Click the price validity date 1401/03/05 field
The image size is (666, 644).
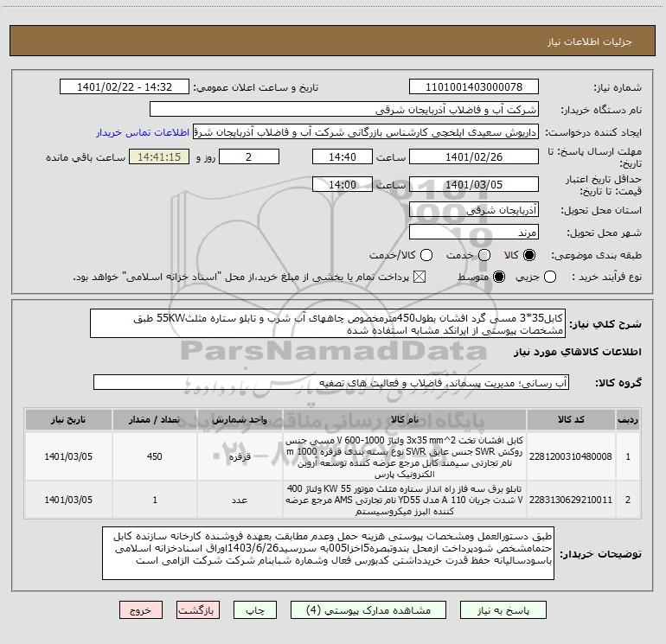[x=474, y=184]
